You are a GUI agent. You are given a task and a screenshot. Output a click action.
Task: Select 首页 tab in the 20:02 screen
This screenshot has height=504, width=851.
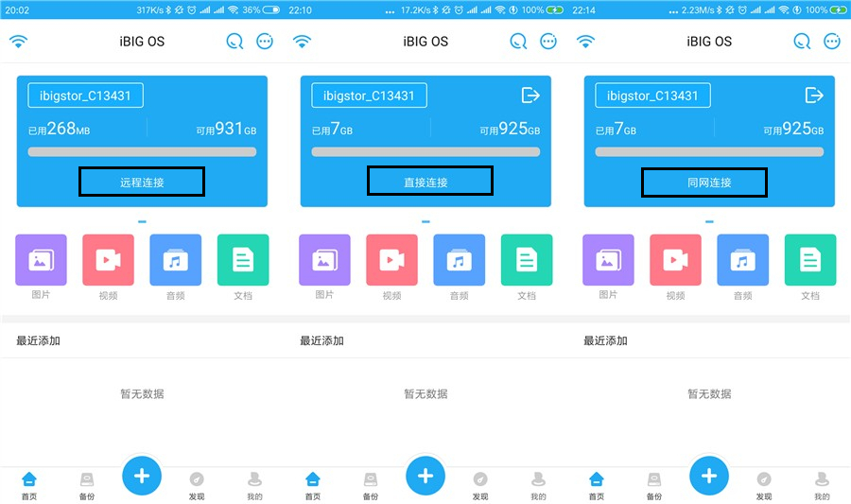point(29,485)
